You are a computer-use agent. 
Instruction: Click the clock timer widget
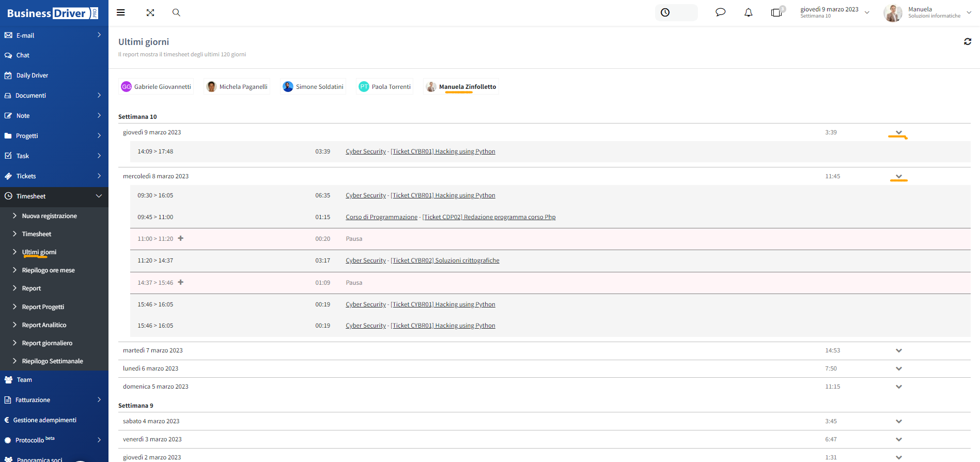676,12
